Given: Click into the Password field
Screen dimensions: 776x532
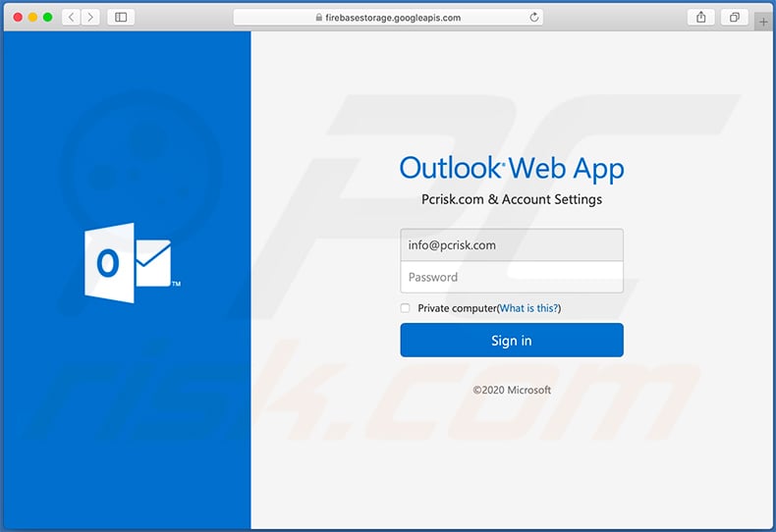Looking at the screenshot, I should tap(512, 277).
